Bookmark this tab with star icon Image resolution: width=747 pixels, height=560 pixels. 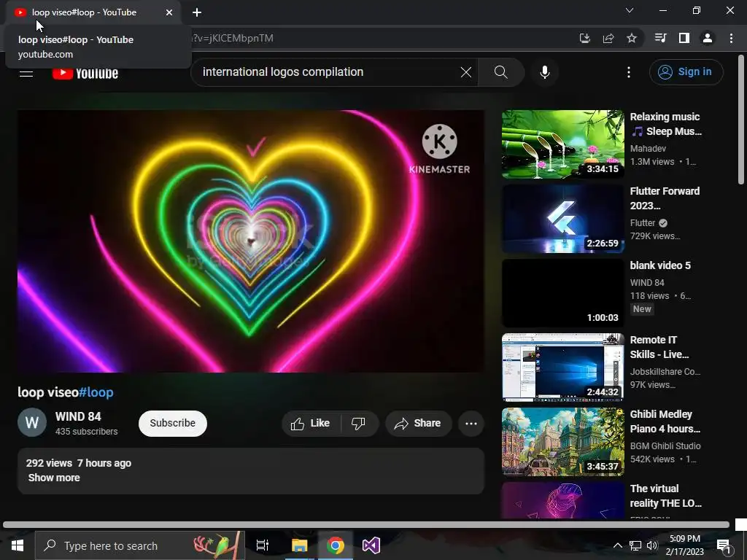click(x=632, y=38)
